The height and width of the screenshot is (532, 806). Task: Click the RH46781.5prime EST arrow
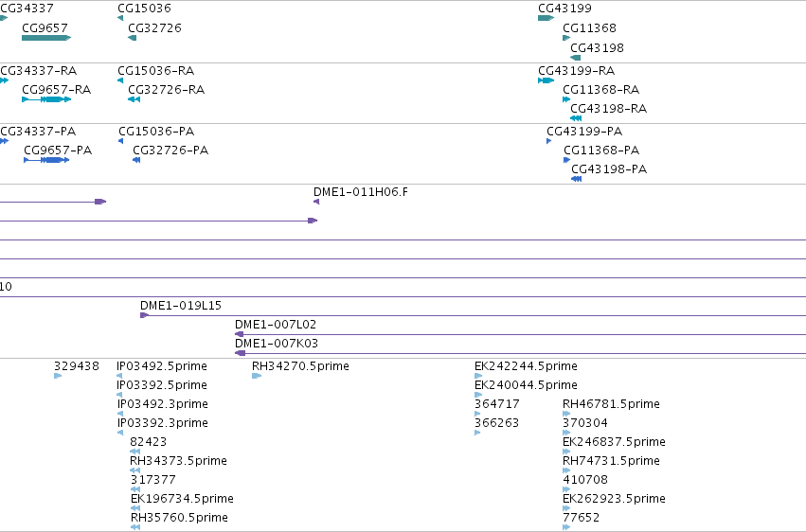point(566,414)
